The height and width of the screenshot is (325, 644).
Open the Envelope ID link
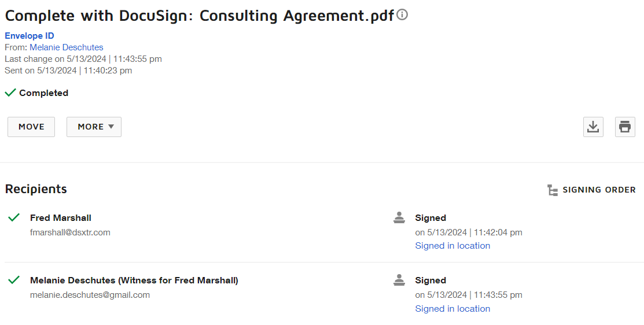[29, 36]
